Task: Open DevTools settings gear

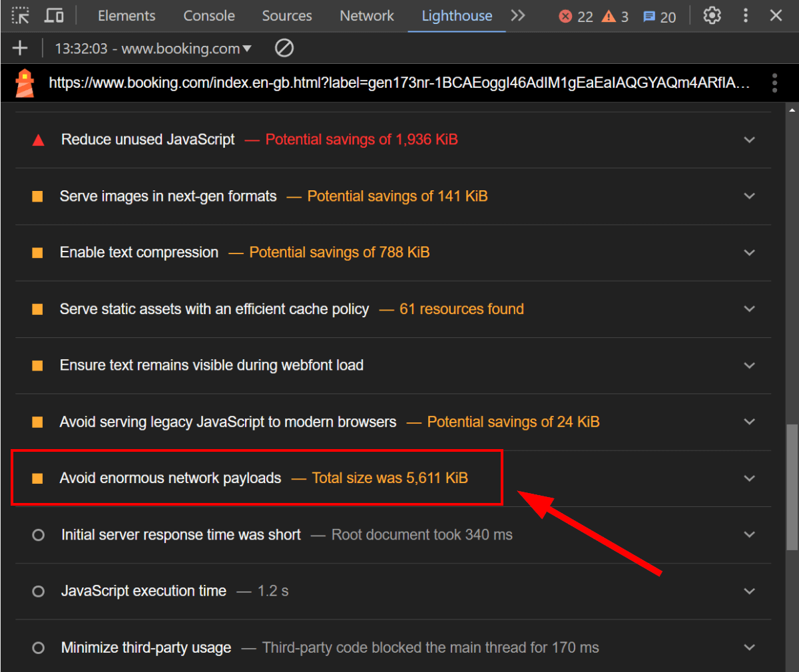Action: pyautogui.click(x=712, y=15)
